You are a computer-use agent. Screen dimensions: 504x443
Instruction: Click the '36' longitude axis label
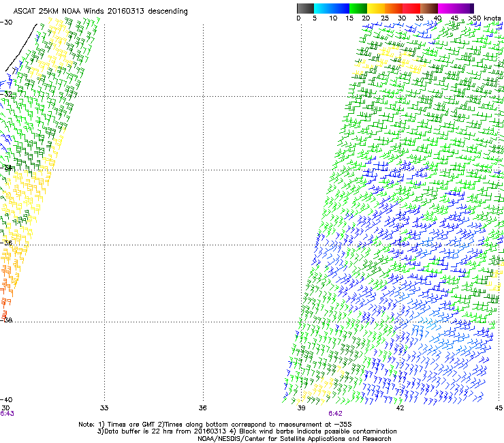pos(202,408)
